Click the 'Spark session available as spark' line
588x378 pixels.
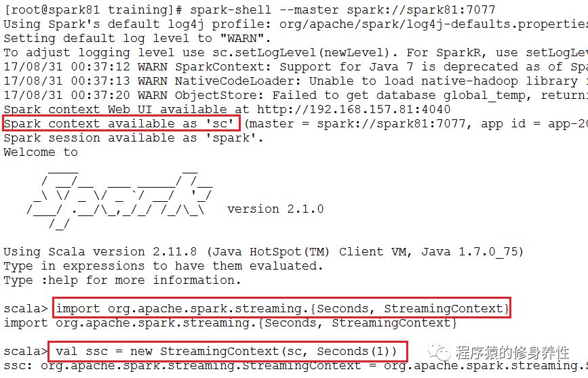[x=134, y=138]
